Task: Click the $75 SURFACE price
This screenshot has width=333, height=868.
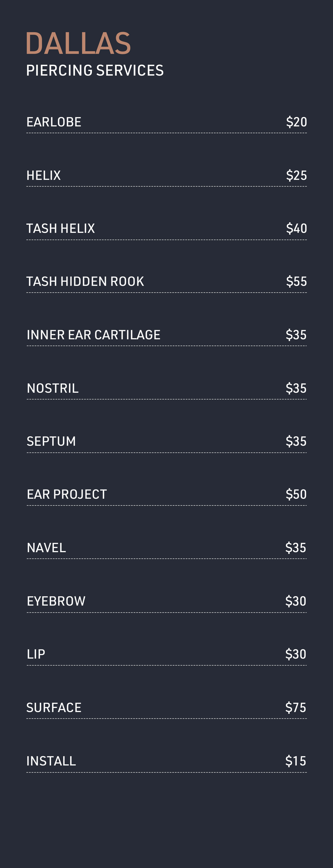Action: [296, 707]
